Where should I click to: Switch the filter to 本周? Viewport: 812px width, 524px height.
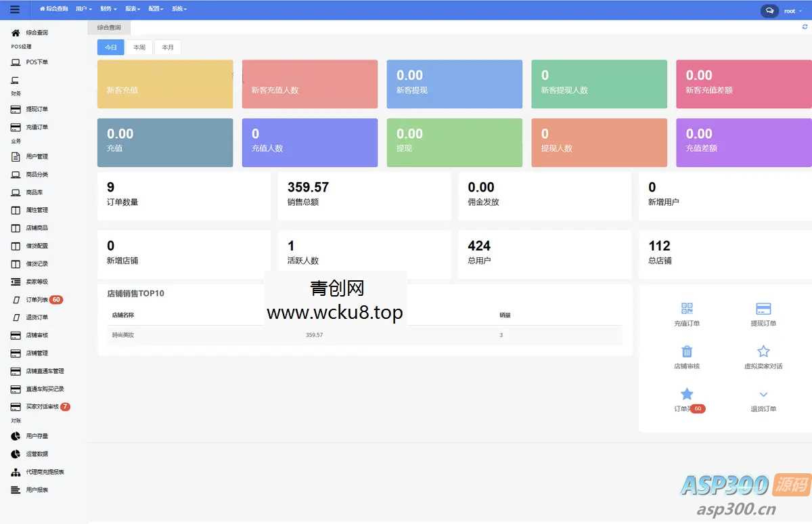pyautogui.click(x=139, y=47)
